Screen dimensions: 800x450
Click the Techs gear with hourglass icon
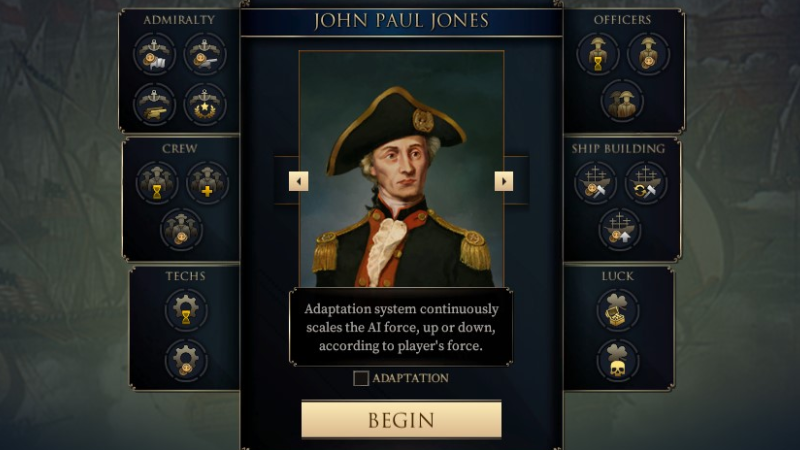(186, 310)
